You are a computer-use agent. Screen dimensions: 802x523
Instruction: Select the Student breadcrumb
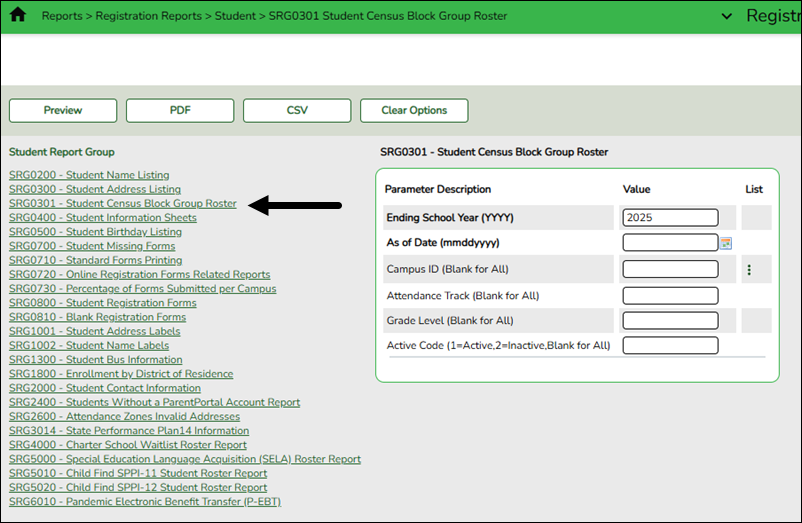point(235,16)
